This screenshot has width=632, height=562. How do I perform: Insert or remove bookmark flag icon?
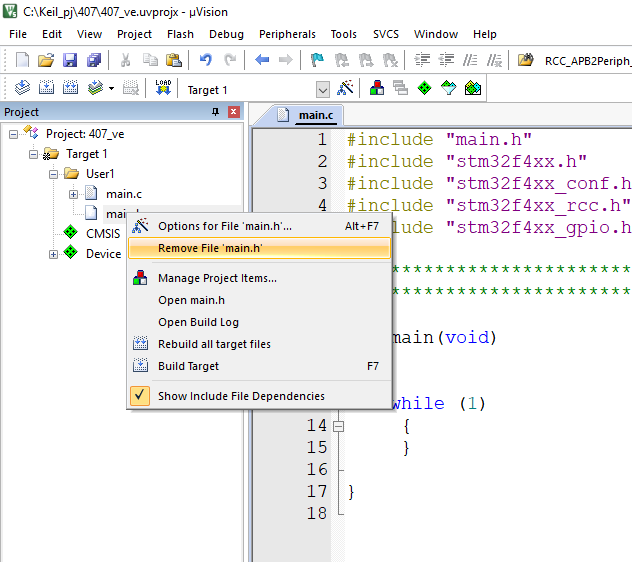(x=318, y=60)
